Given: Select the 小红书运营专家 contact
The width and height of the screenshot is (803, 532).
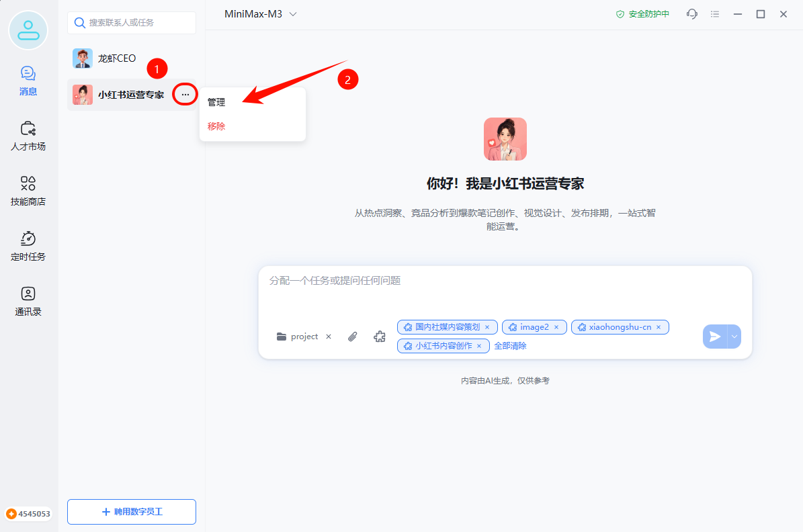Looking at the screenshot, I should [x=132, y=95].
